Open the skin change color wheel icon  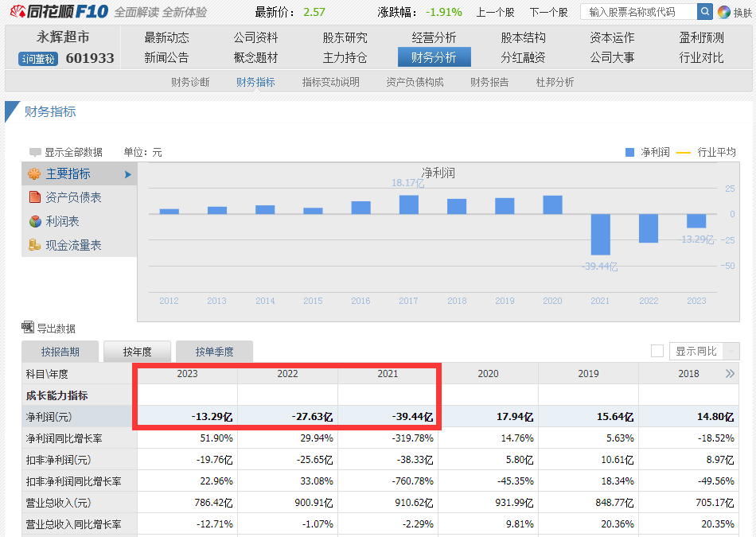pyautogui.click(x=723, y=12)
